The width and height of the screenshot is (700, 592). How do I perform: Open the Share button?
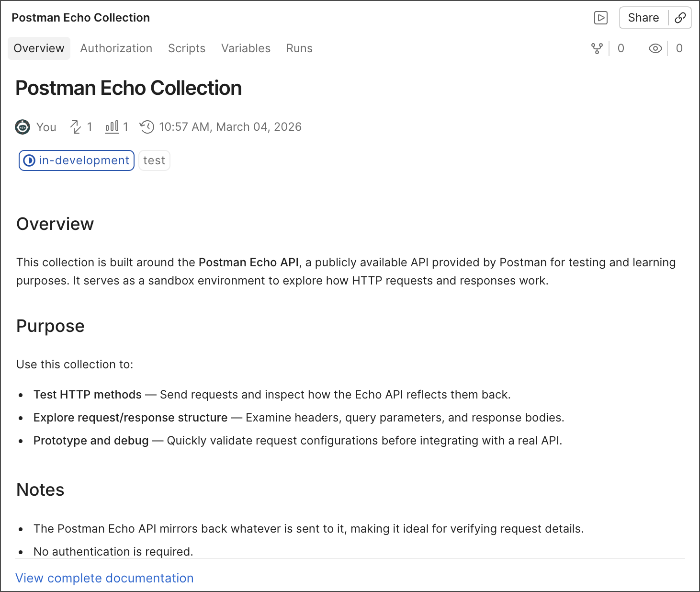(643, 18)
